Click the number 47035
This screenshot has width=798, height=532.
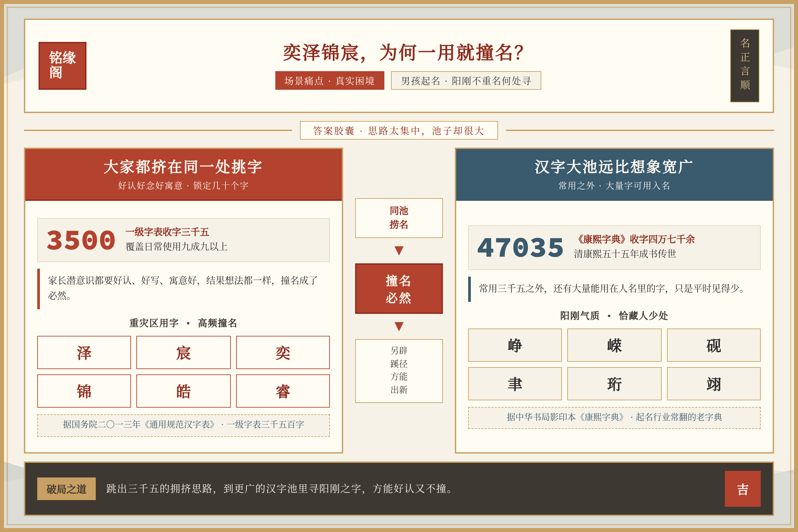point(520,248)
